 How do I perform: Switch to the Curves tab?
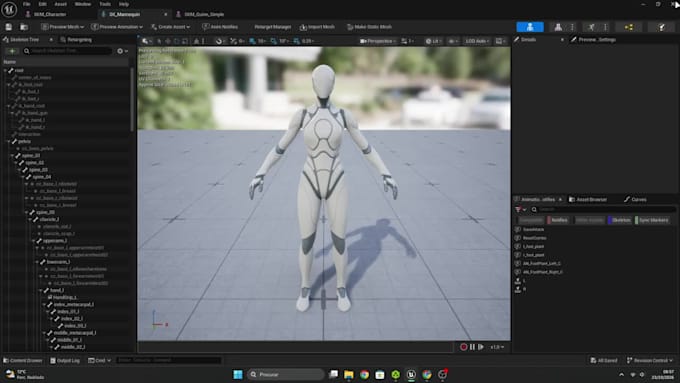[x=635, y=200]
